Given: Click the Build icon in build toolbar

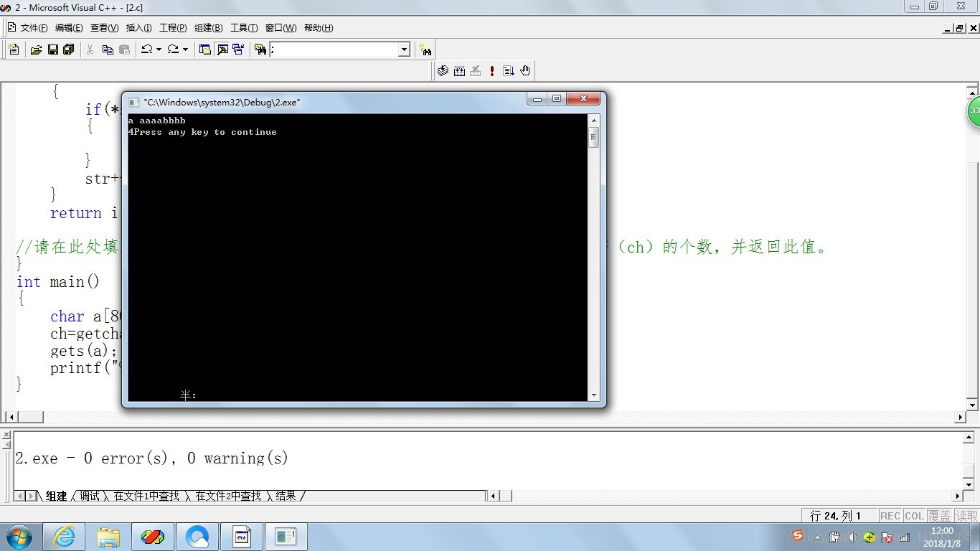Looking at the screenshot, I should pyautogui.click(x=459, y=70).
